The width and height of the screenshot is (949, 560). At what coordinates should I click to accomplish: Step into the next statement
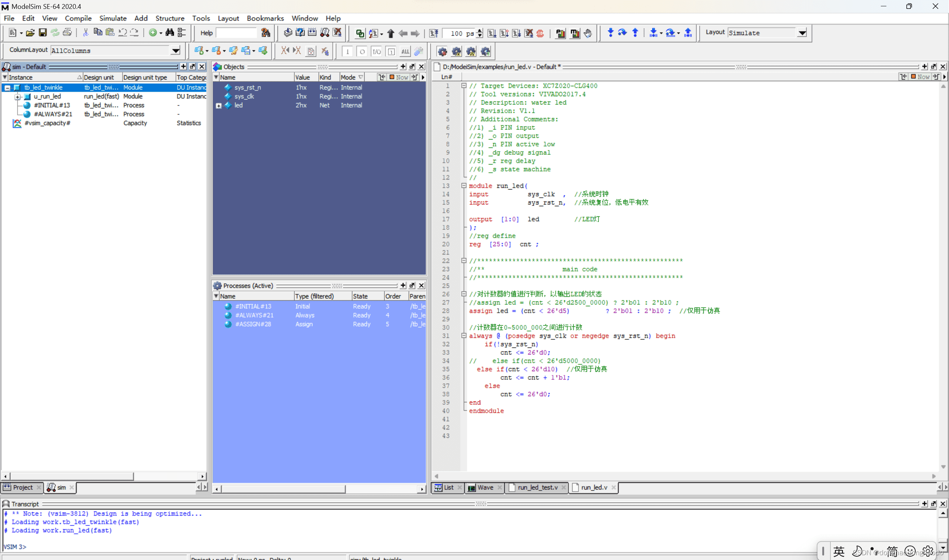tap(611, 33)
